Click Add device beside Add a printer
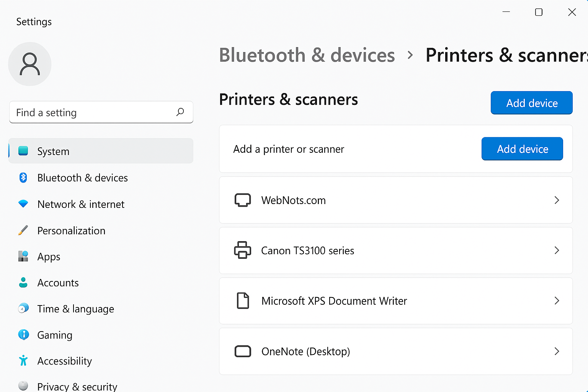This screenshot has width=588, height=392. tap(522, 149)
